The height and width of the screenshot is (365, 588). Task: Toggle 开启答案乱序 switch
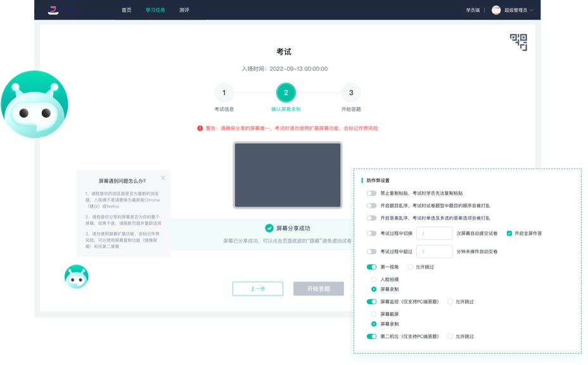coord(372,218)
